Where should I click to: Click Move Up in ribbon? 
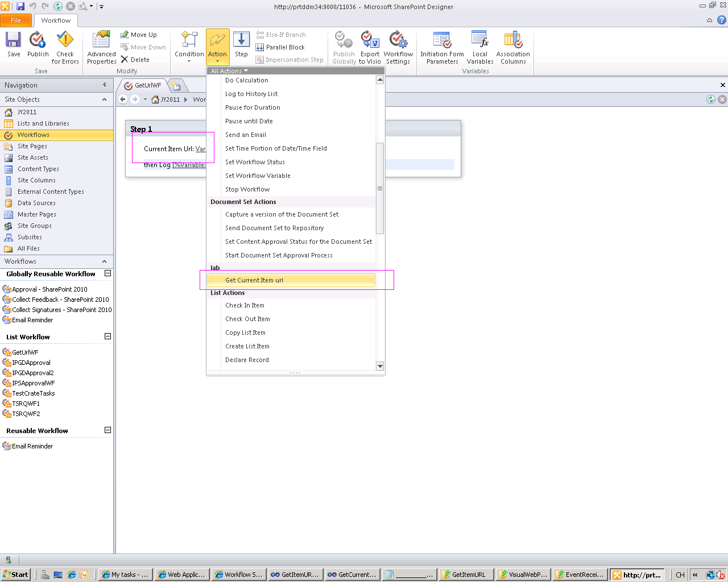(x=138, y=35)
